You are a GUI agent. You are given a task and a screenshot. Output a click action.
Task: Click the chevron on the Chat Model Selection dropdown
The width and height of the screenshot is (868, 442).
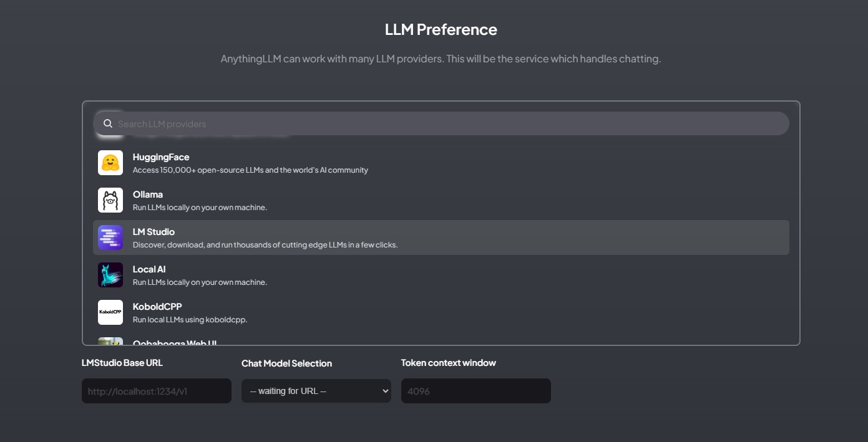click(385, 391)
